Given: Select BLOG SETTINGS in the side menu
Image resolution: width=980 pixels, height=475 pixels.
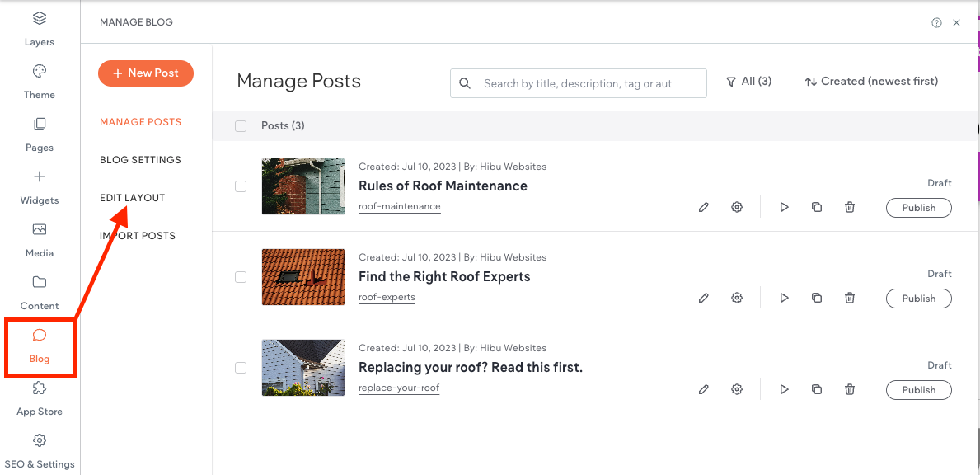Looking at the screenshot, I should 141,160.
